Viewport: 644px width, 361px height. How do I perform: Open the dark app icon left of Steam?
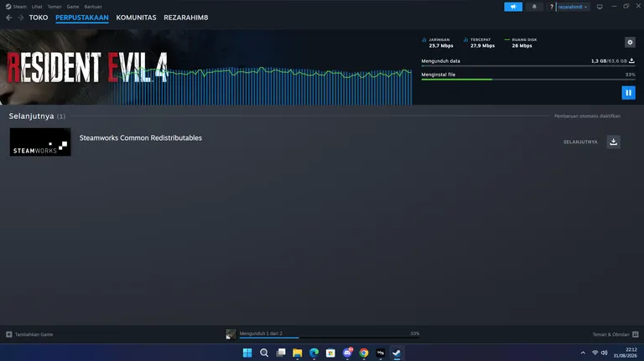(x=381, y=353)
